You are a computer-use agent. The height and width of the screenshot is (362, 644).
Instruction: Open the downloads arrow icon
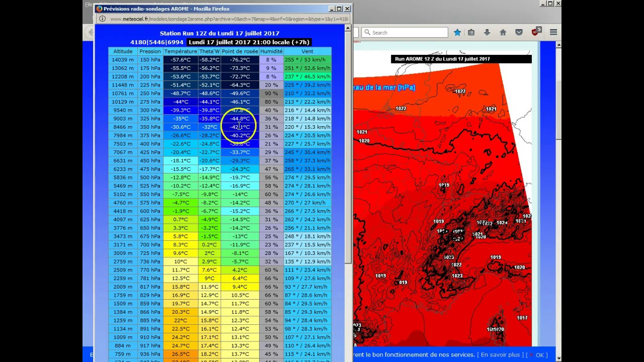coord(487,32)
